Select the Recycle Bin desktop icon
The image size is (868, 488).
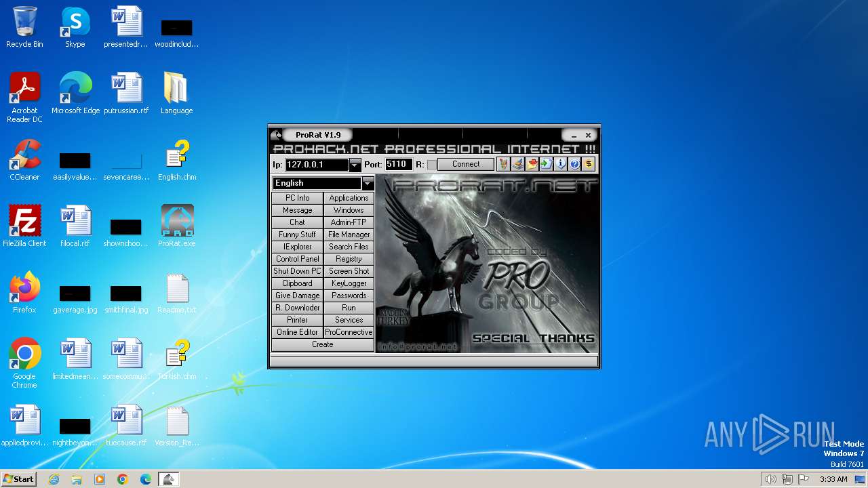coord(24,27)
